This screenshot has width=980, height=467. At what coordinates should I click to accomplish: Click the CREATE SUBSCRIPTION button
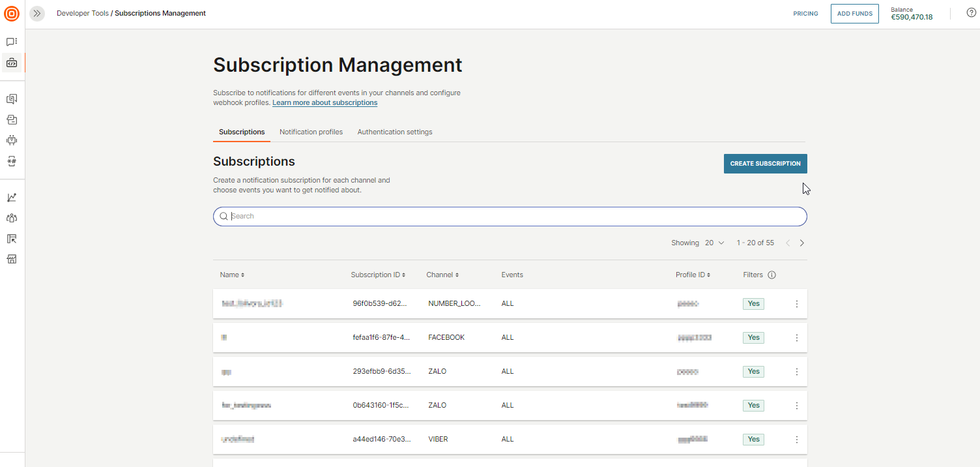(x=765, y=163)
